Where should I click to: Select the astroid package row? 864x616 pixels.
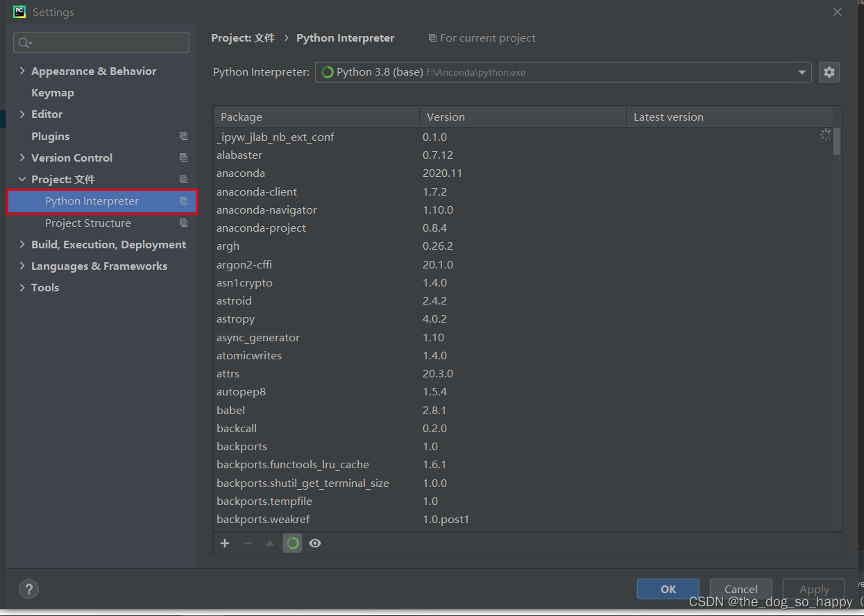click(x=523, y=300)
